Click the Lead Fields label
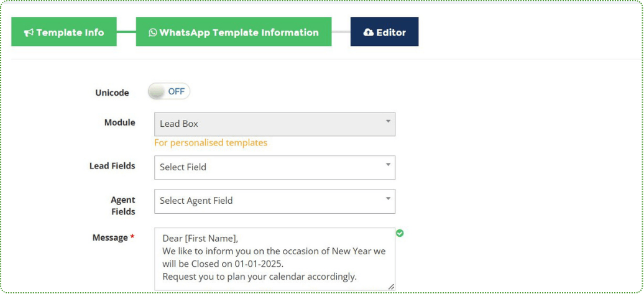 (x=113, y=166)
